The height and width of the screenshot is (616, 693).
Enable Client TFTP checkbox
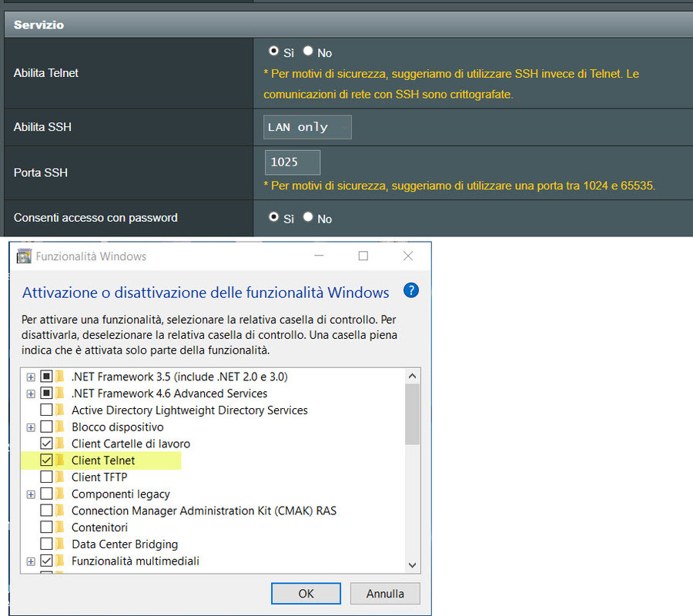46,477
